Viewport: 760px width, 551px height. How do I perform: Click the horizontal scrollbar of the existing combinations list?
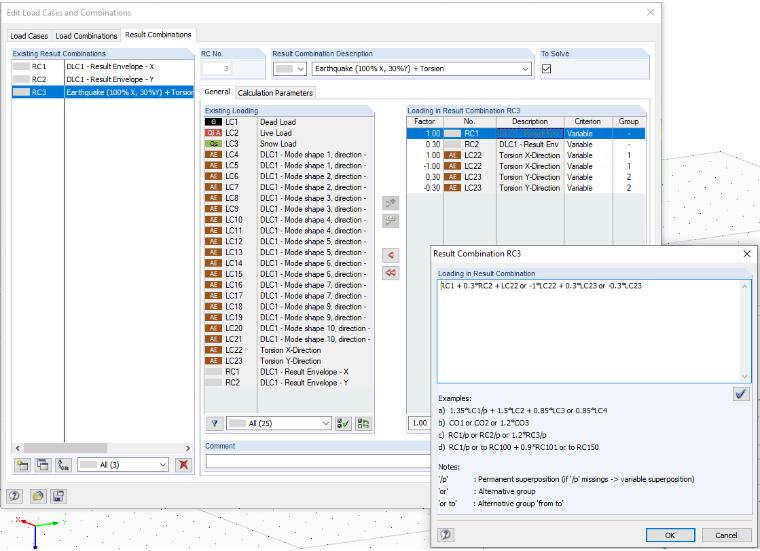(65, 448)
